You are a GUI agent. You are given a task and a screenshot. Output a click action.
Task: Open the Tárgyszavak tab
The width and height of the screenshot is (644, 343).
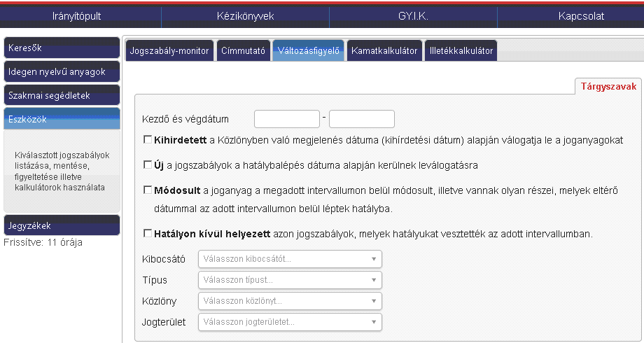click(608, 86)
